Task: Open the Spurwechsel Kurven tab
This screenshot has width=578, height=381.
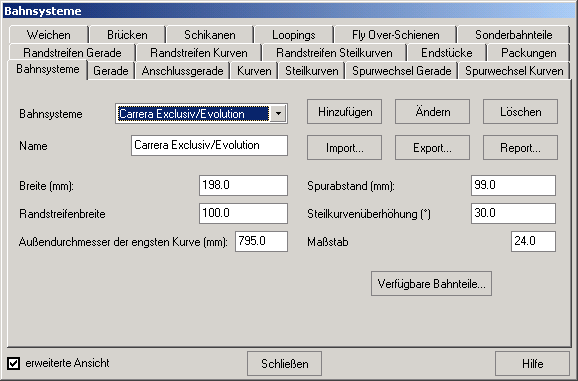Action: 514,70
